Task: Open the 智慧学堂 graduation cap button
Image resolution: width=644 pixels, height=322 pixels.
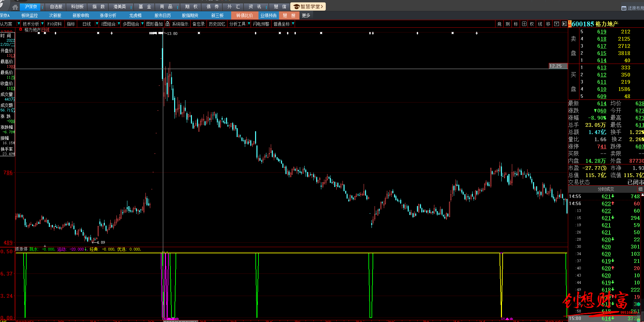Action: tap(308, 6)
